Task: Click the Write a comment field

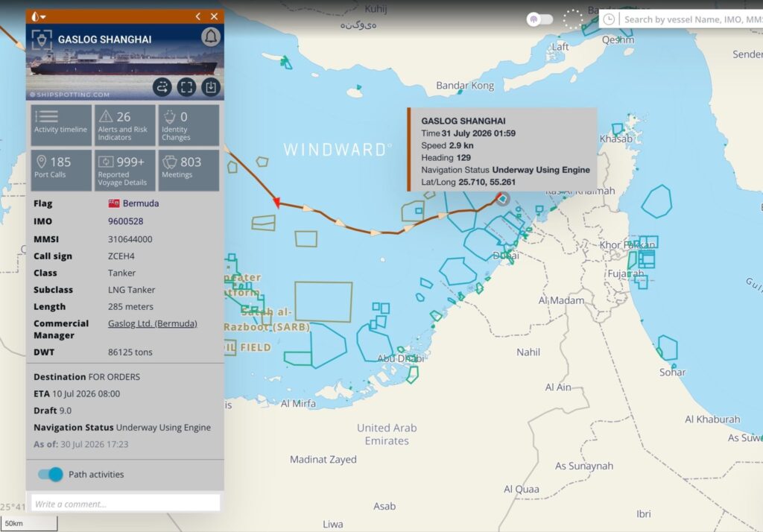Action: [x=125, y=504]
